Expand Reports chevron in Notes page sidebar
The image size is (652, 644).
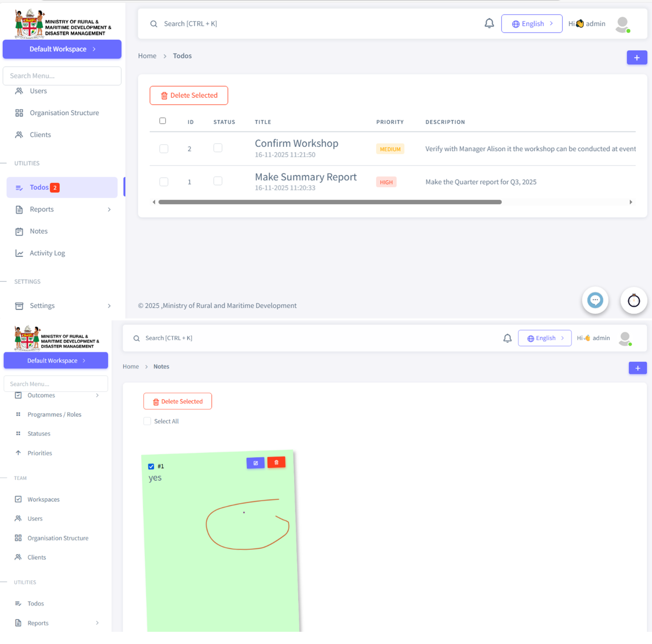[97, 623]
